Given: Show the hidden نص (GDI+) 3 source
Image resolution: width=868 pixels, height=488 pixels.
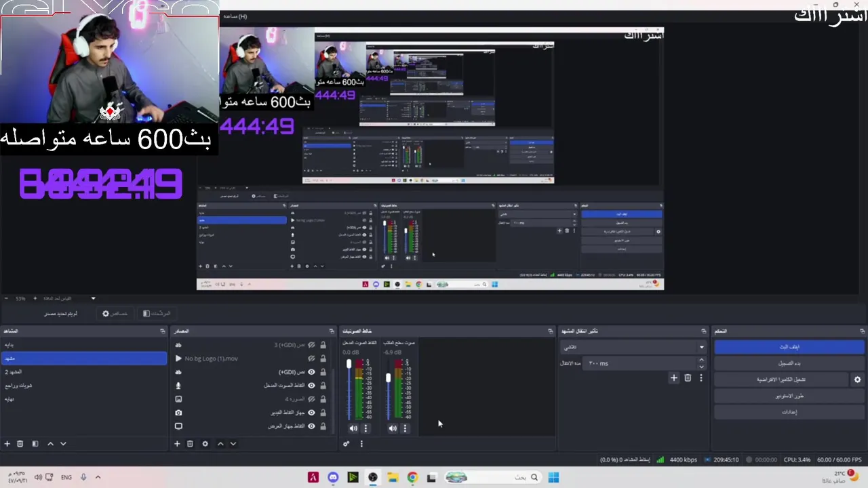Looking at the screenshot, I should [311, 345].
